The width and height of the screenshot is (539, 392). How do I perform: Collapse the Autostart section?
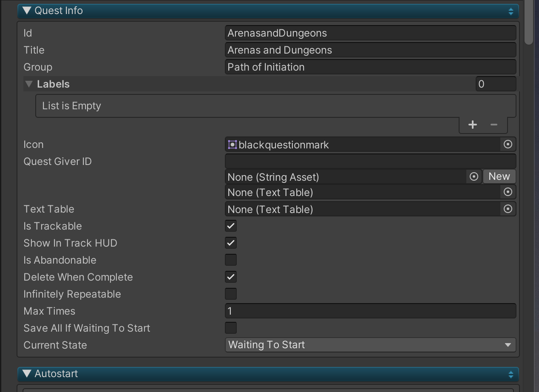click(27, 374)
